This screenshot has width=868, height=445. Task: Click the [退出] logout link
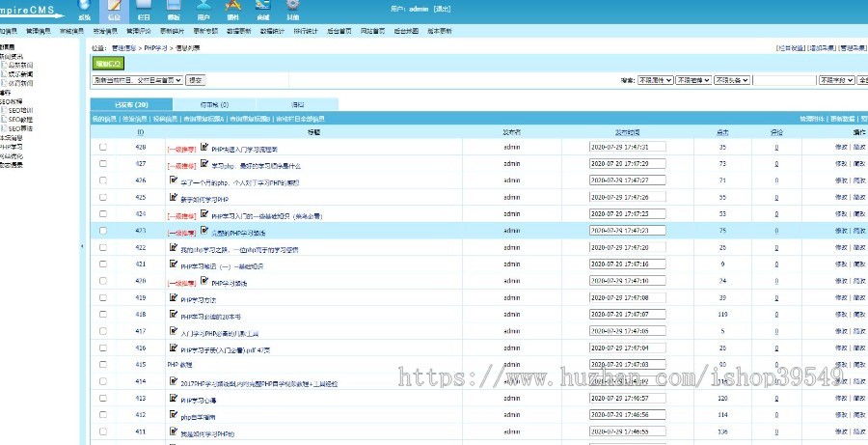point(442,9)
